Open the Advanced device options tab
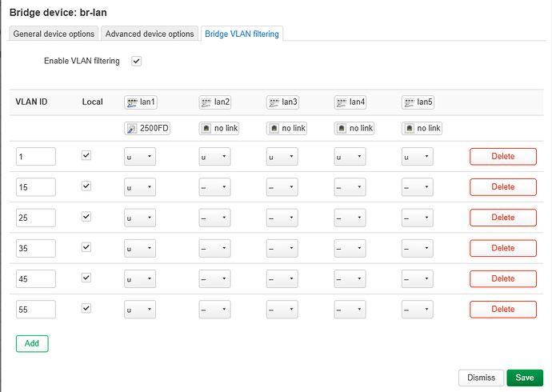 click(x=150, y=34)
